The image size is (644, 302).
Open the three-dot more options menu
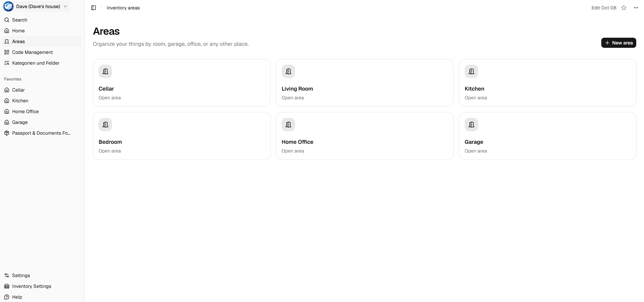636,8
